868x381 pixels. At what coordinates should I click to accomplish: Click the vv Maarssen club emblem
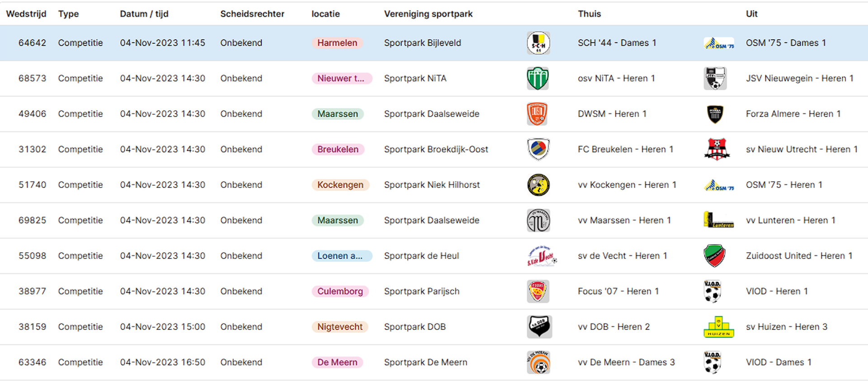tap(538, 220)
